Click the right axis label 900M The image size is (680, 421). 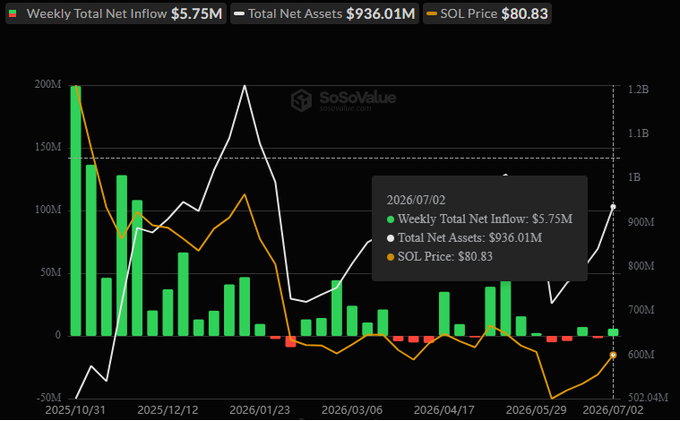(x=641, y=222)
